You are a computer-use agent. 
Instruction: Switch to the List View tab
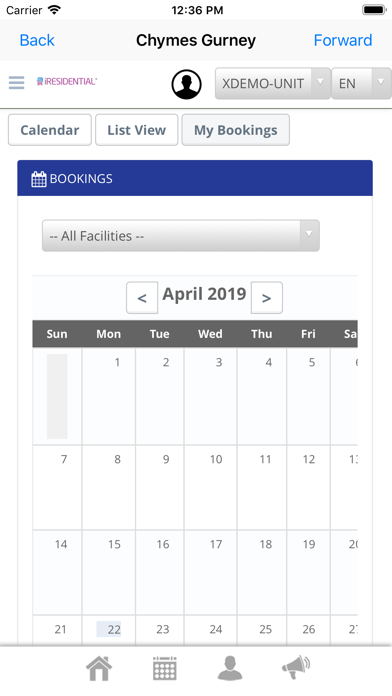click(137, 130)
